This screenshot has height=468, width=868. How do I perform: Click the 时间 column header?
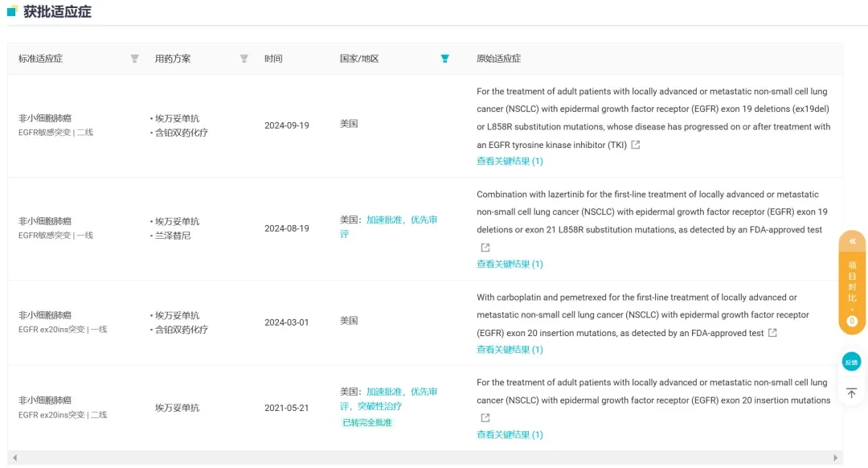(273, 59)
